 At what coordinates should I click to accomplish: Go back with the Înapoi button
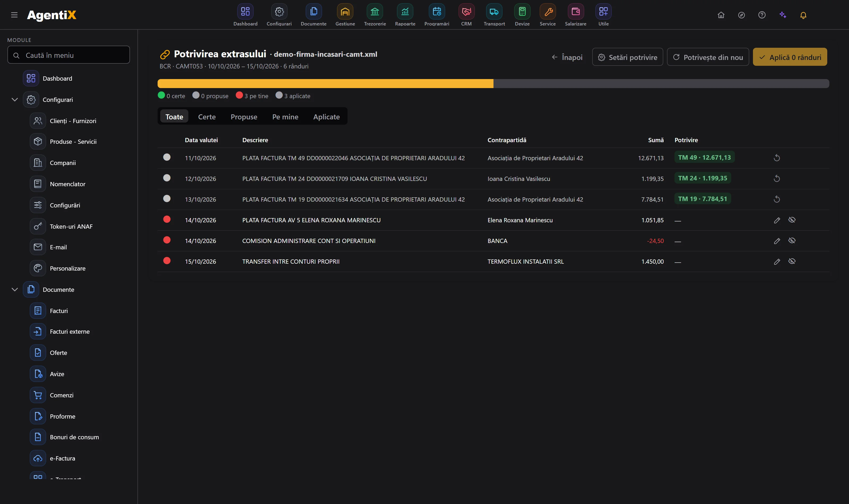[567, 57]
